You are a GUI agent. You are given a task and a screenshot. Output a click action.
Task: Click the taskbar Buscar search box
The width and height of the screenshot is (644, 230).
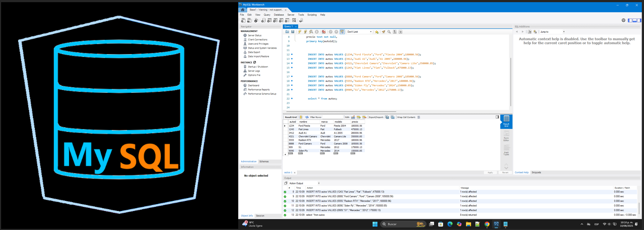[403, 224]
